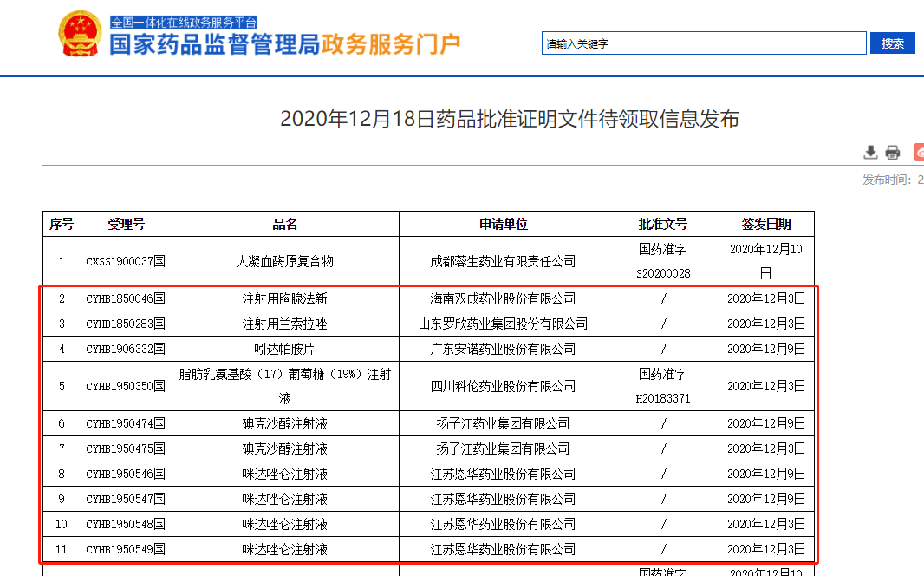Select cell 注射用兰索拉唑
The height and width of the screenshot is (576, 924).
pos(285,324)
